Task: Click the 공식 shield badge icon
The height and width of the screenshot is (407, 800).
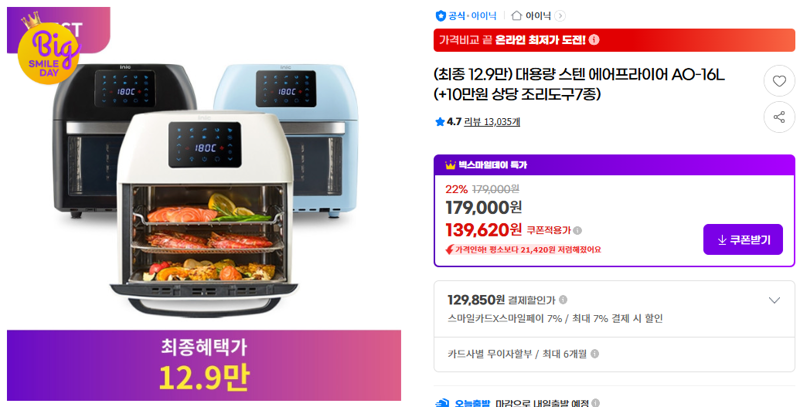Action: 440,16
